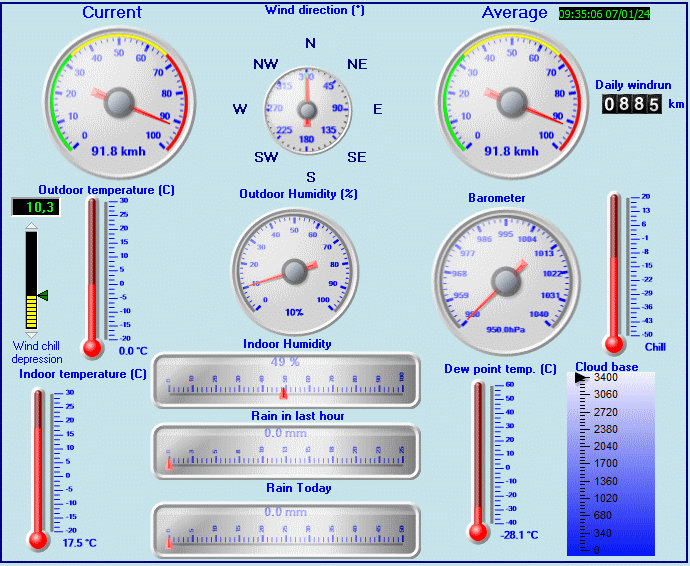Click the green arrow marker on wind chill bar
This screenshot has width=690, height=566.
(x=42, y=295)
